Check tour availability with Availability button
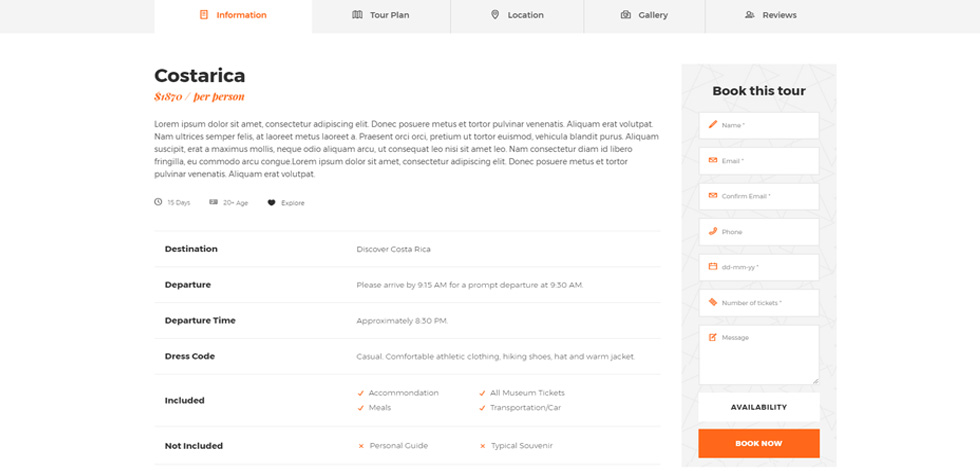The width and height of the screenshot is (980, 471). (x=759, y=407)
